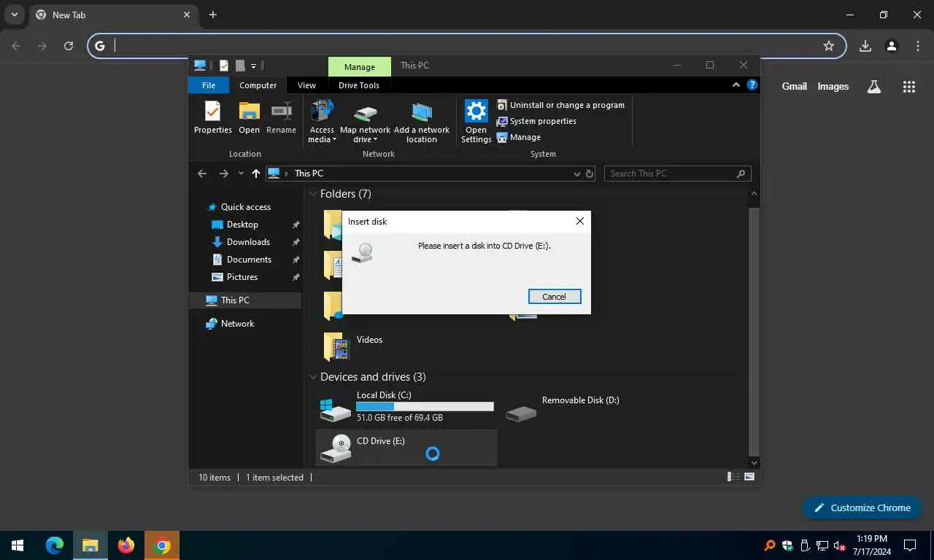
Task: Select This PC in navigation pane
Action: [x=245, y=300]
